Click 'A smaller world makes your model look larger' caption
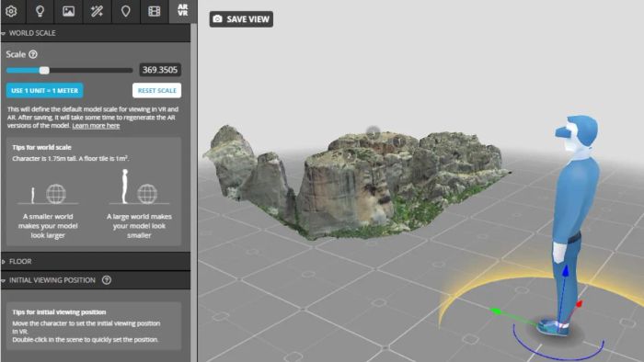The image size is (644, 362). (48, 226)
